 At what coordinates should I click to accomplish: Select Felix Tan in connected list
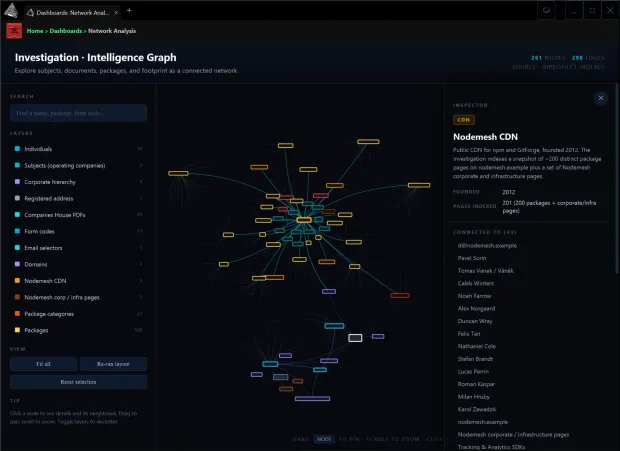(x=469, y=334)
